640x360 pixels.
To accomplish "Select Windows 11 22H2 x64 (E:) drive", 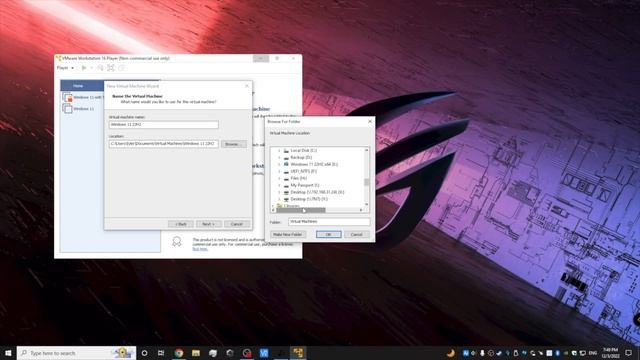I will (x=314, y=164).
